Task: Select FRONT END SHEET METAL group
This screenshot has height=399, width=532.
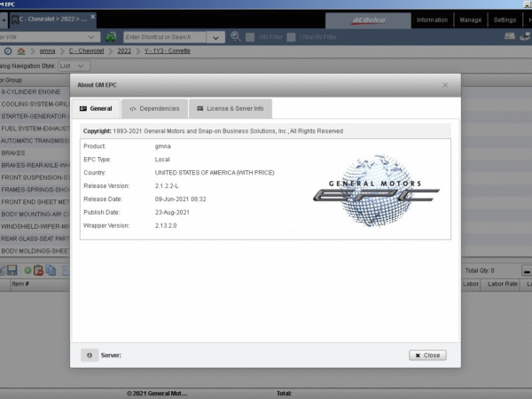Action: (35, 202)
